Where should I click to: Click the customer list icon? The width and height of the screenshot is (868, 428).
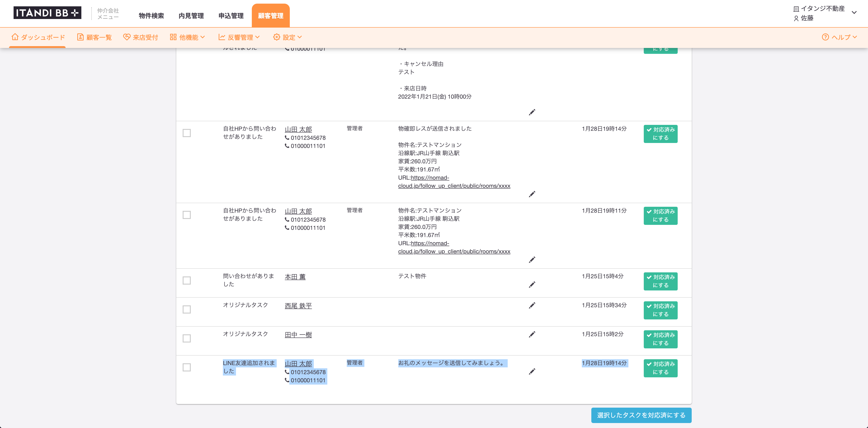click(80, 37)
